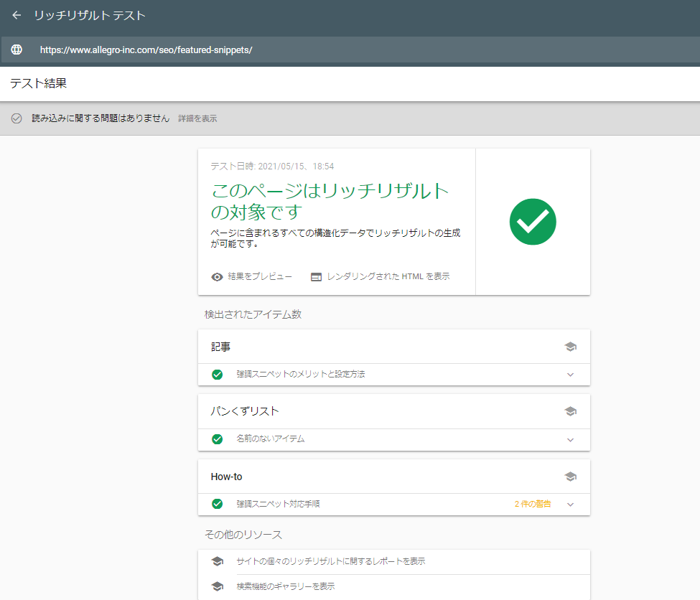Open the 2 件の警告 warnings label
This screenshot has width=700, height=600.
[x=533, y=505]
